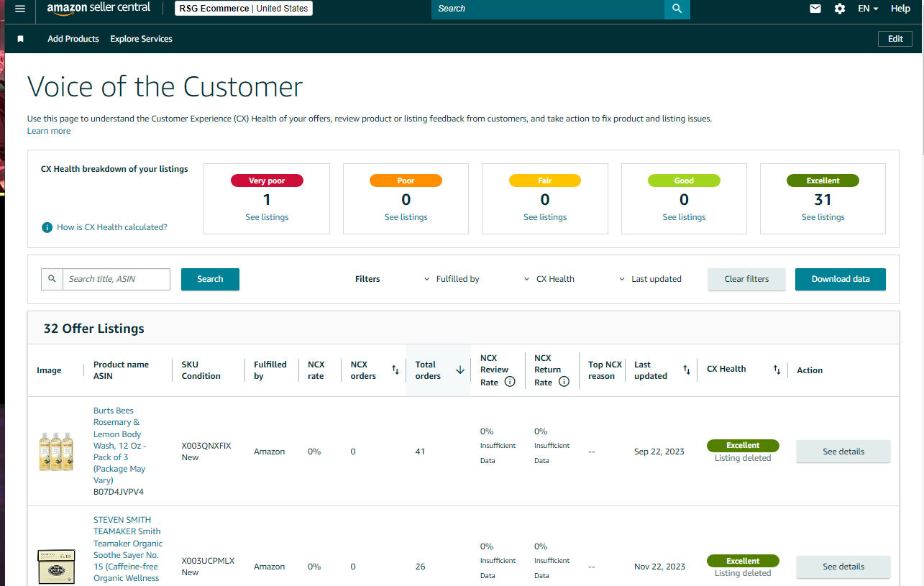Viewport: 924px width, 586px height.
Task: Click the bookmark flag icon
Action: coord(20,39)
